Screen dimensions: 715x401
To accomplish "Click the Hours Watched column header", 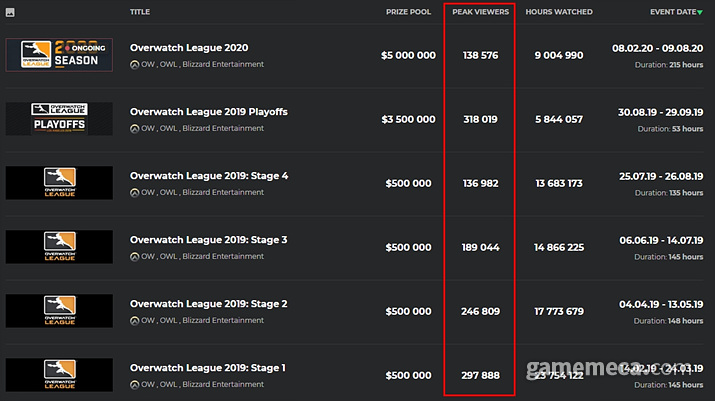I will [559, 12].
